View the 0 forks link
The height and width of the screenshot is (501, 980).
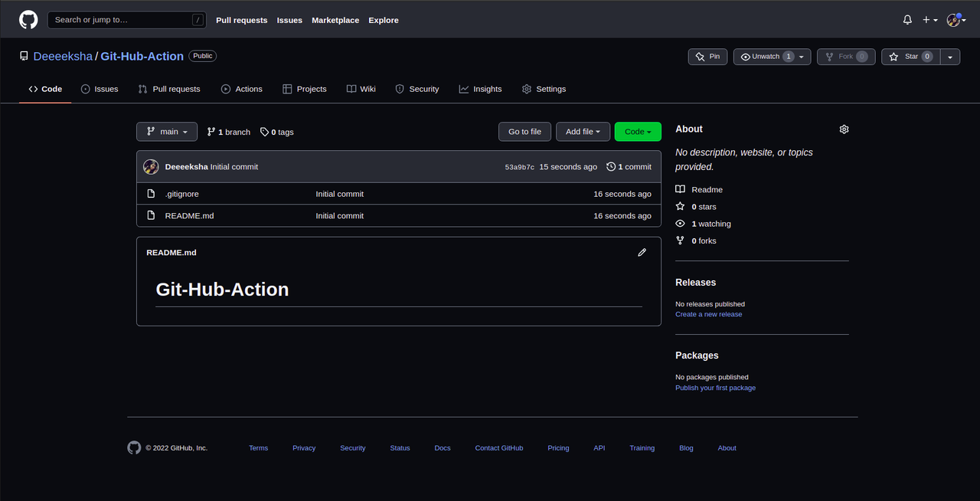696,241
